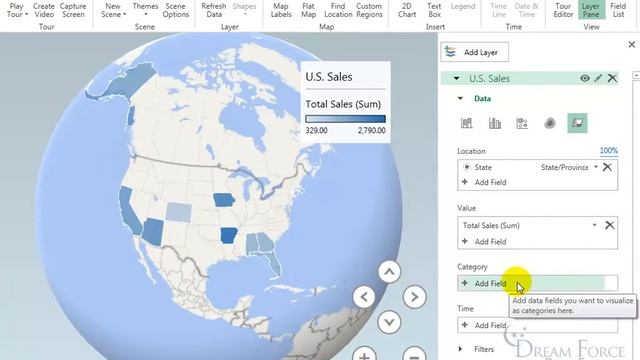Viewport: 640px width, 360px height.
Task: Insert a 2D Chart
Action: pos(407,10)
